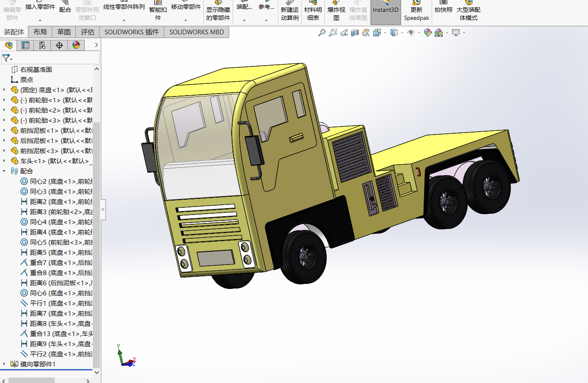Click 移动零部件 button
Image resolution: width=588 pixels, height=383 pixels.
(186, 7)
